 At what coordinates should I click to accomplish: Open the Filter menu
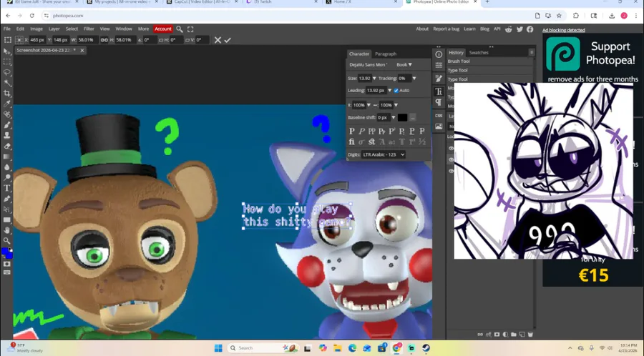pos(89,29)
